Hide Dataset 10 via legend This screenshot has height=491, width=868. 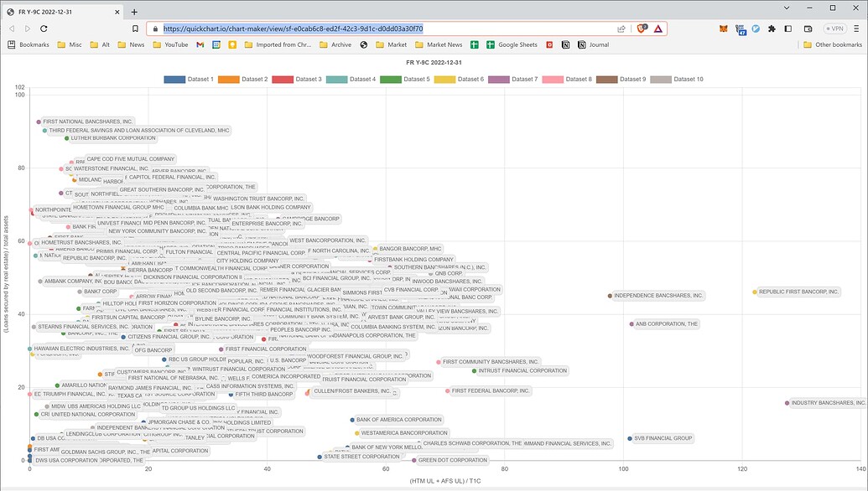677,79
